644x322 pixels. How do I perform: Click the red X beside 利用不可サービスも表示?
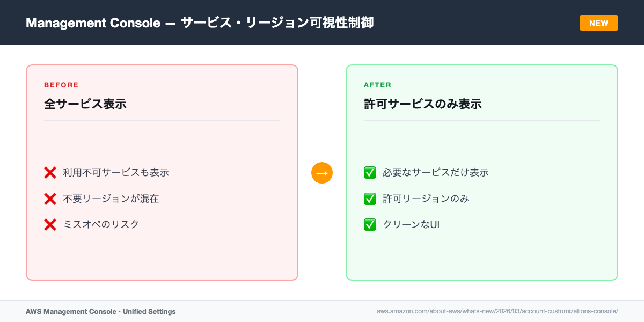click(x=50, y=173)
